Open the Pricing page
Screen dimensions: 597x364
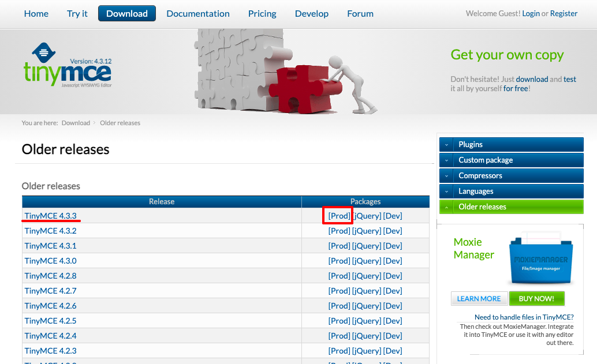click(x=262, y=13)
